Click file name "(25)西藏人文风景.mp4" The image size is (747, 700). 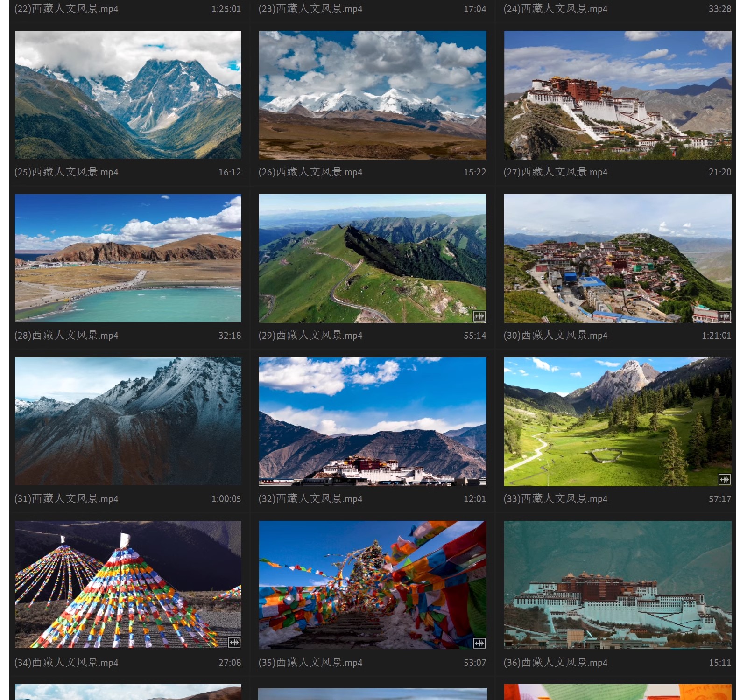click(x=66, y=172)
